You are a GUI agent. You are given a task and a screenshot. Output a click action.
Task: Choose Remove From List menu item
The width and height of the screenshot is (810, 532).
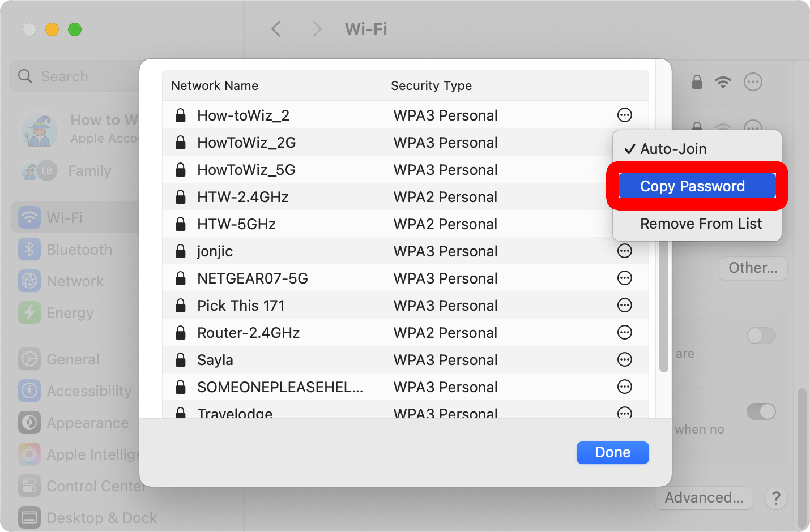click(701, 224)
